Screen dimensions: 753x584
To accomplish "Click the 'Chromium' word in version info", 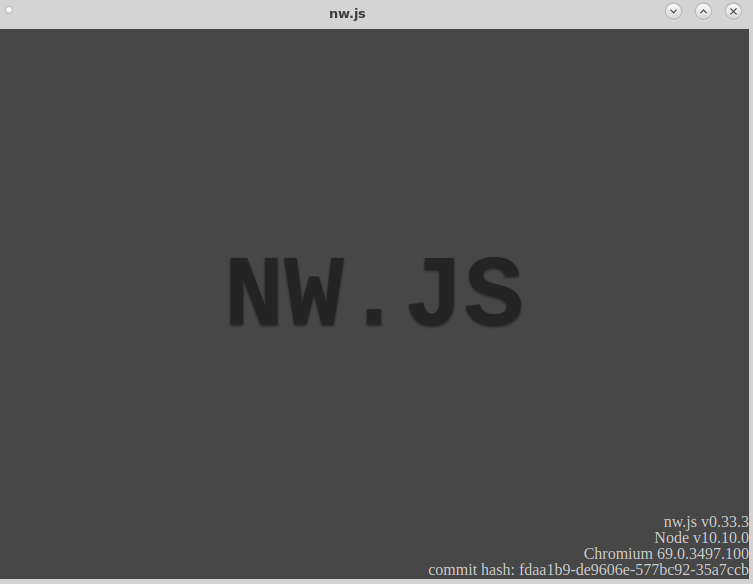I will (617, 554).
